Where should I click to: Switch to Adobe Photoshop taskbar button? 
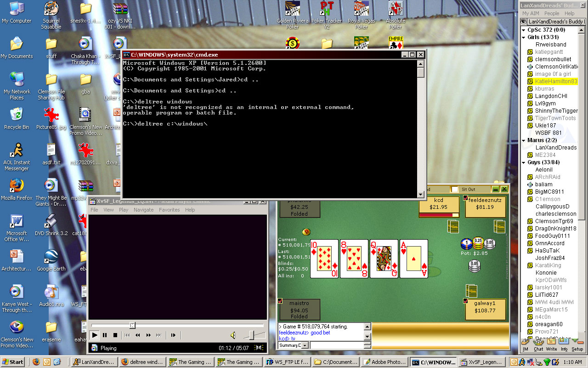coord(384,362)
